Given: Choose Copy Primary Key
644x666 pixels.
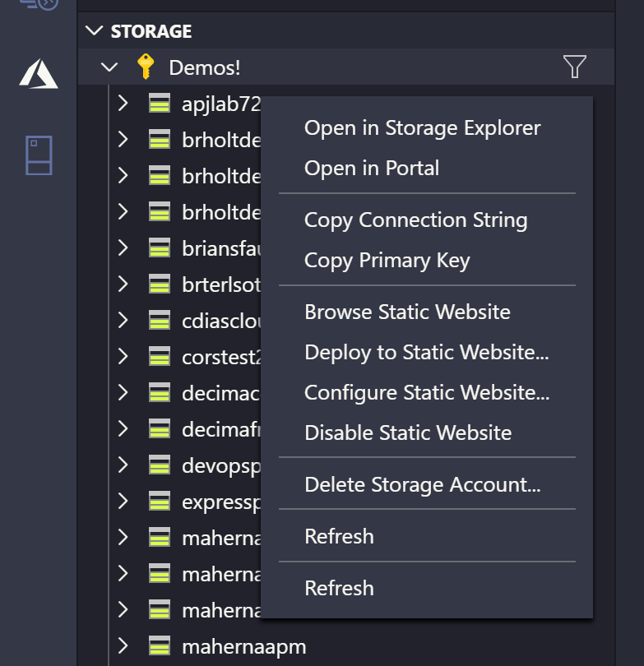Looking at the screenshot, I should [x=386, y=260].
